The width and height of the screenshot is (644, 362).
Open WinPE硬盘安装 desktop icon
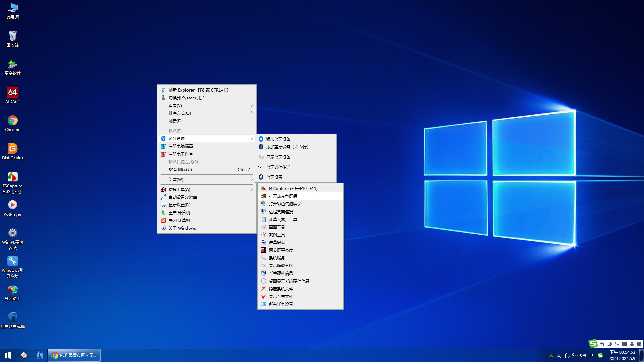(13, 239)
